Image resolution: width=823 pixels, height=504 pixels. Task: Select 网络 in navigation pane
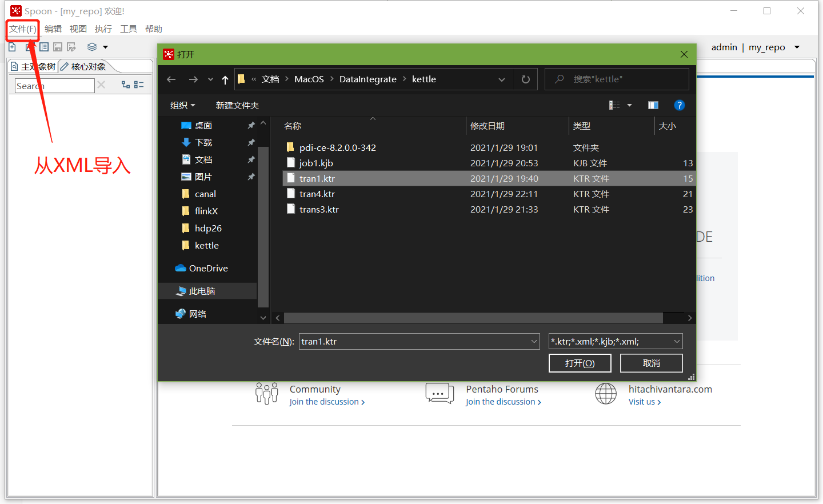tap(198, 314)
